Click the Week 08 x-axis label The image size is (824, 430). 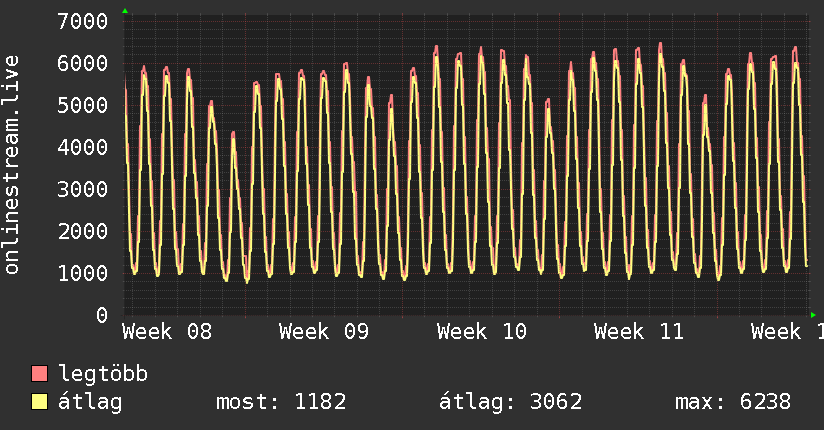click(x=168, y=332)
